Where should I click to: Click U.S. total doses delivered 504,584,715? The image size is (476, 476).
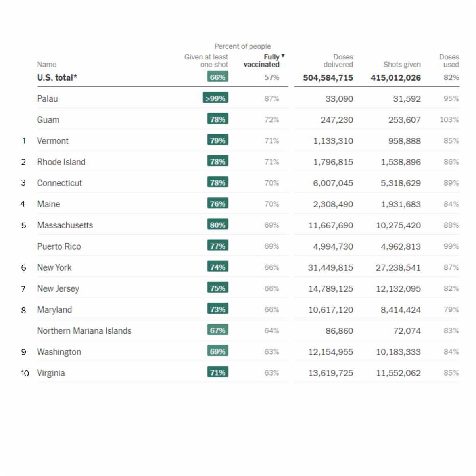click(x=328, y=78)
